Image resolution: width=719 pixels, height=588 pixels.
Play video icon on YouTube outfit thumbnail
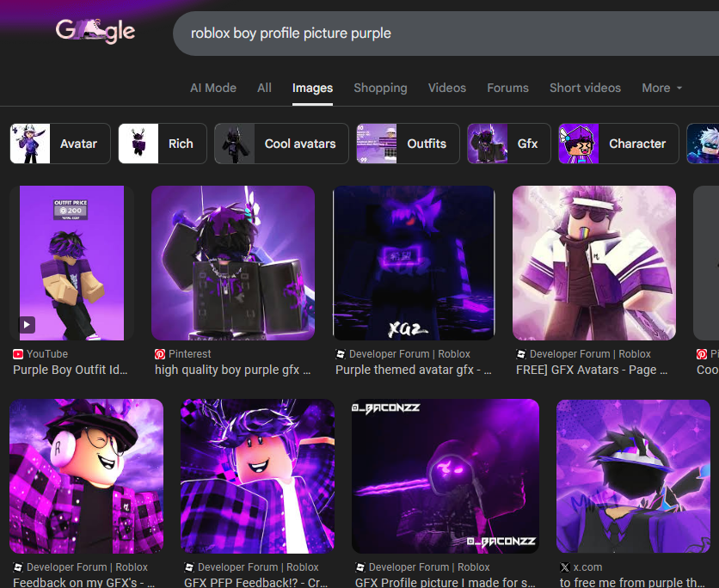pyautogui.click(x=27, y=325)
